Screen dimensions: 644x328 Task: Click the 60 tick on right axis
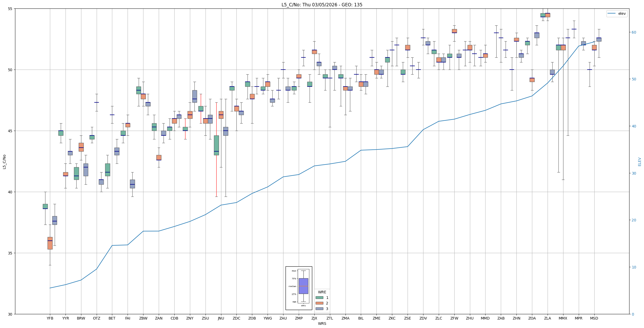(633, 32)
